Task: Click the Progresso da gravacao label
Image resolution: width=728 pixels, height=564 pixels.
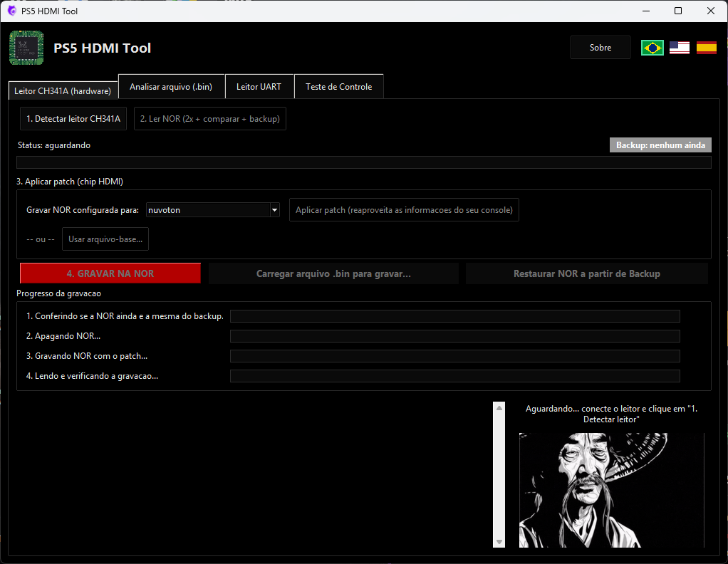Action: coord(58,293)
